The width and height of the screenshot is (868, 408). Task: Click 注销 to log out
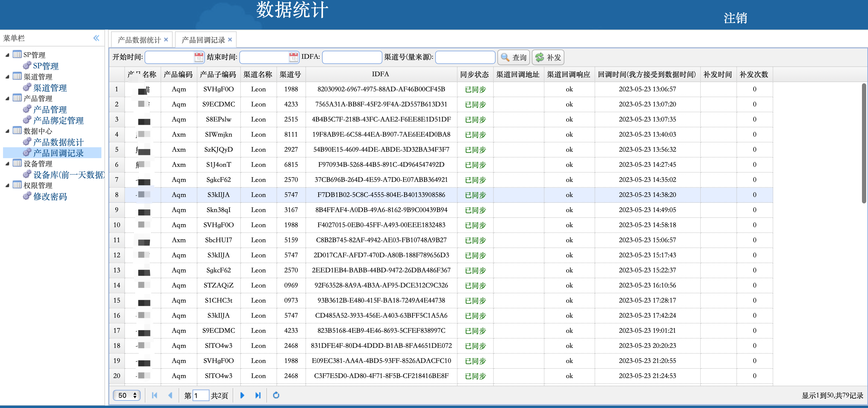coord(735,18)
